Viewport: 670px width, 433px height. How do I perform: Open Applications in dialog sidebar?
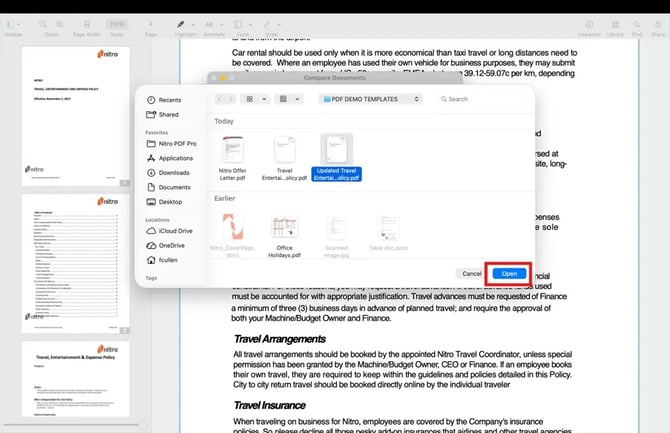(x=170, y=158)
